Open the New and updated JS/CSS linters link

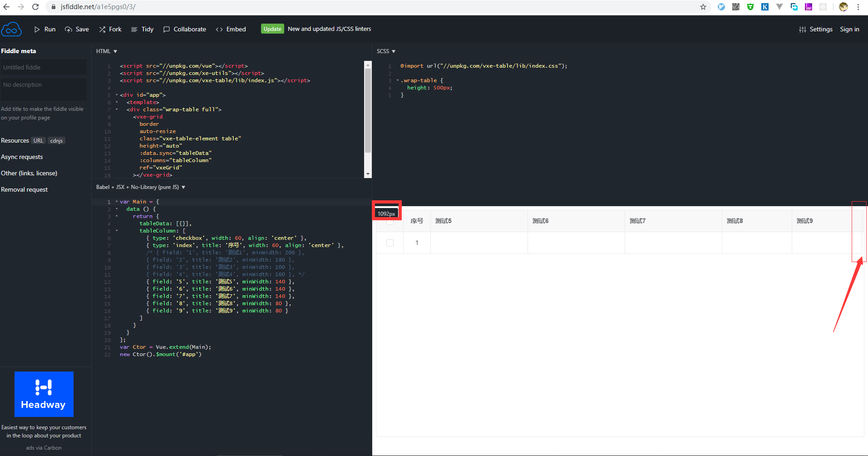pyautogui.click(x=329, y=29)
